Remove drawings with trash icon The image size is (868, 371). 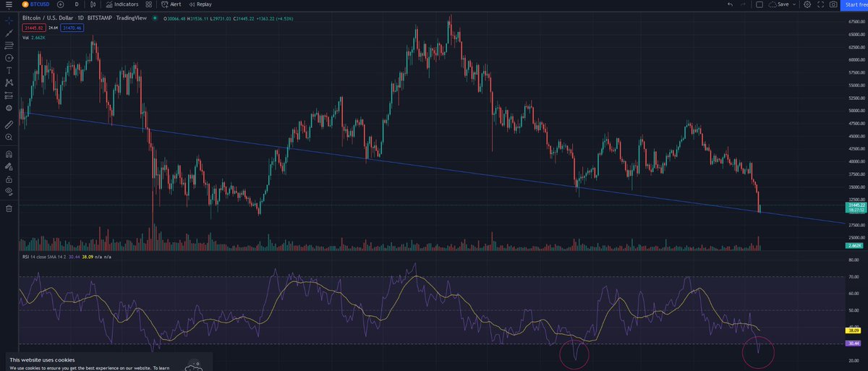[9, 208]
